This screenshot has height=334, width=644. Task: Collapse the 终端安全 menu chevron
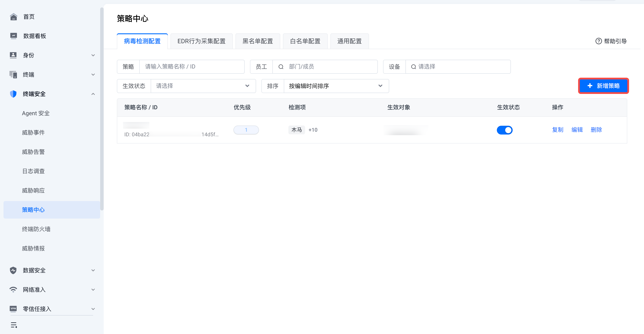tap(93, 94)
